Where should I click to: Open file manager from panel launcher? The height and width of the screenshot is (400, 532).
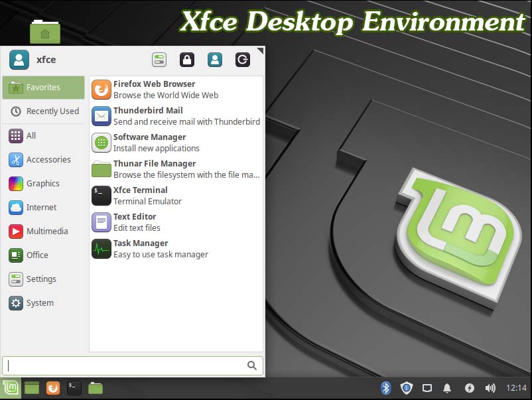coord(96,388)
